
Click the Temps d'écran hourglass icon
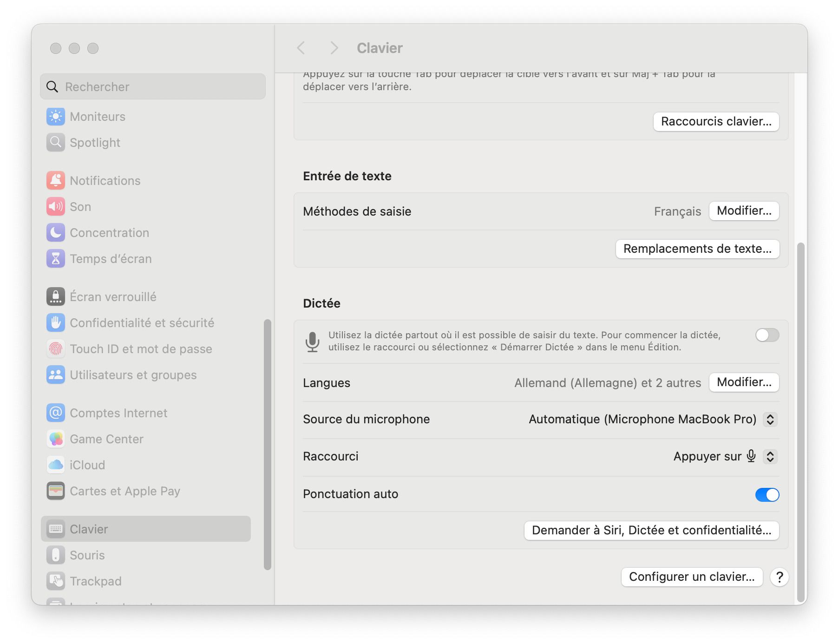pos(55,259)
